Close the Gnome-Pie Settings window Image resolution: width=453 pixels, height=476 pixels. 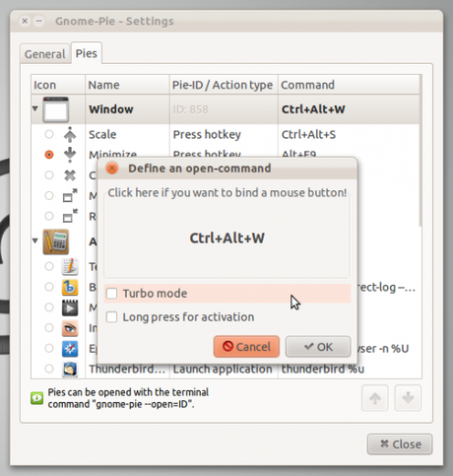[x=400, y=444]
